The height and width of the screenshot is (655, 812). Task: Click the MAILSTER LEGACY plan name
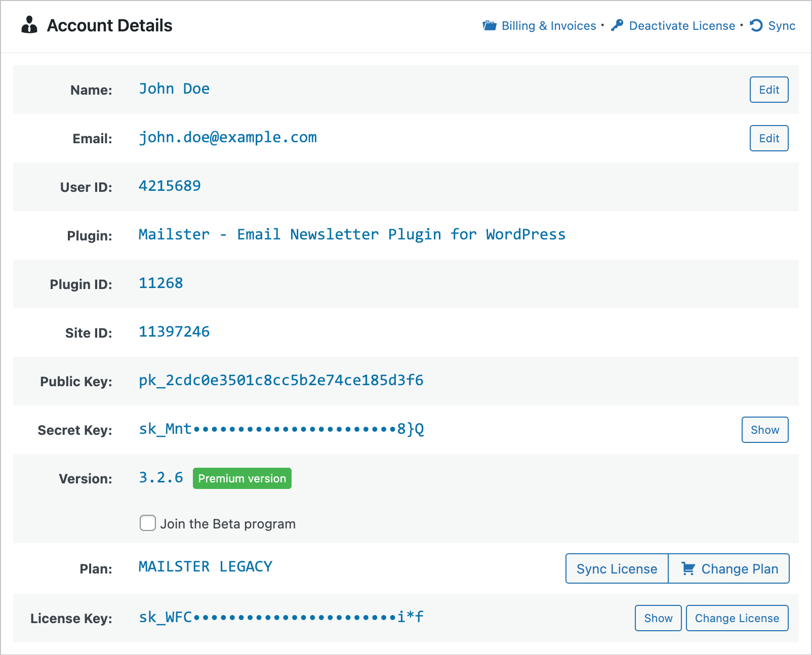tap(205, 567)
